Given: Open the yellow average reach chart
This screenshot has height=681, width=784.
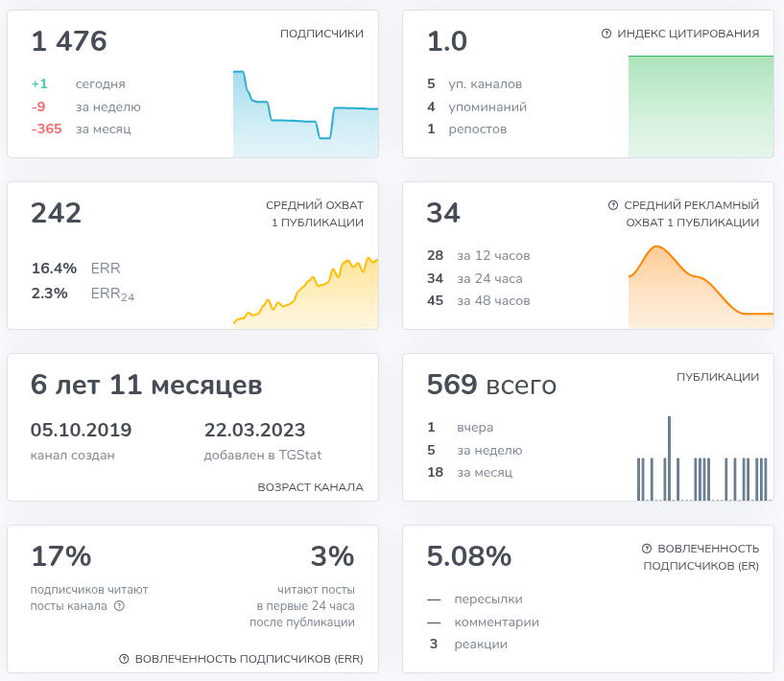Looking at the screenshot, I should tap(305, 293).
